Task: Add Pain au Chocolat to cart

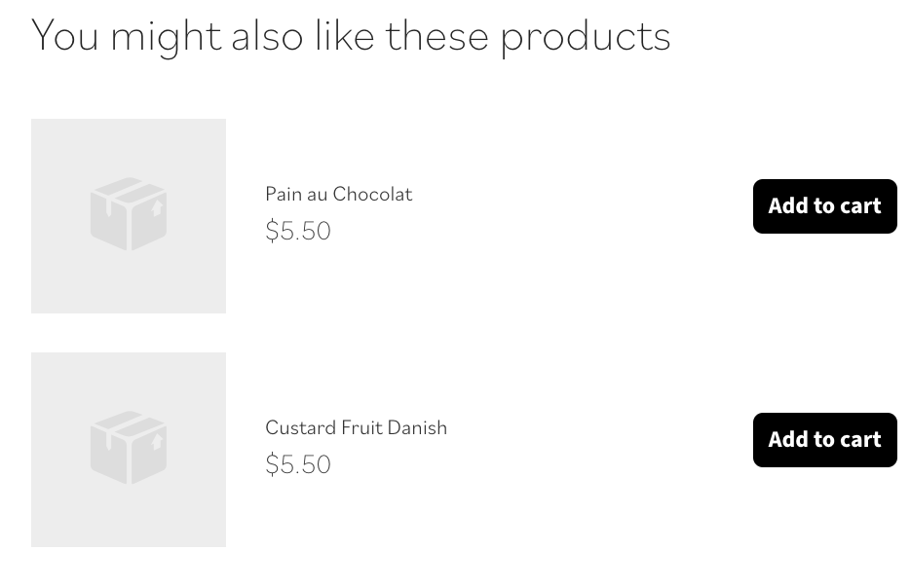Action: pos(824,205)
